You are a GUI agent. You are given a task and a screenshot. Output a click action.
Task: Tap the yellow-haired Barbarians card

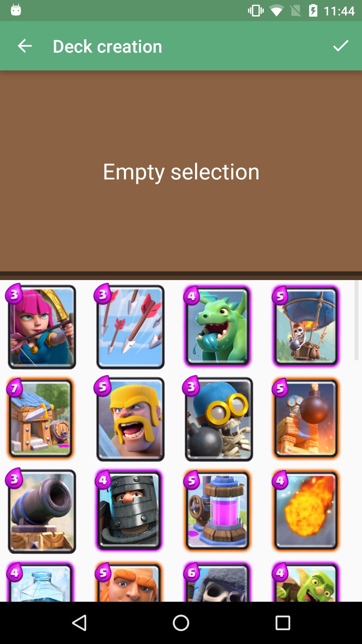click(x=130, y=419)
